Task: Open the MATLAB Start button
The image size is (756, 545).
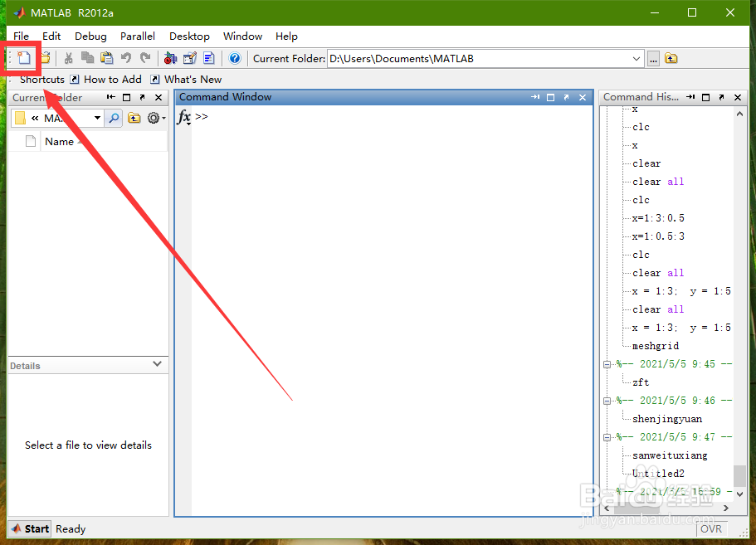Action: 31,528
